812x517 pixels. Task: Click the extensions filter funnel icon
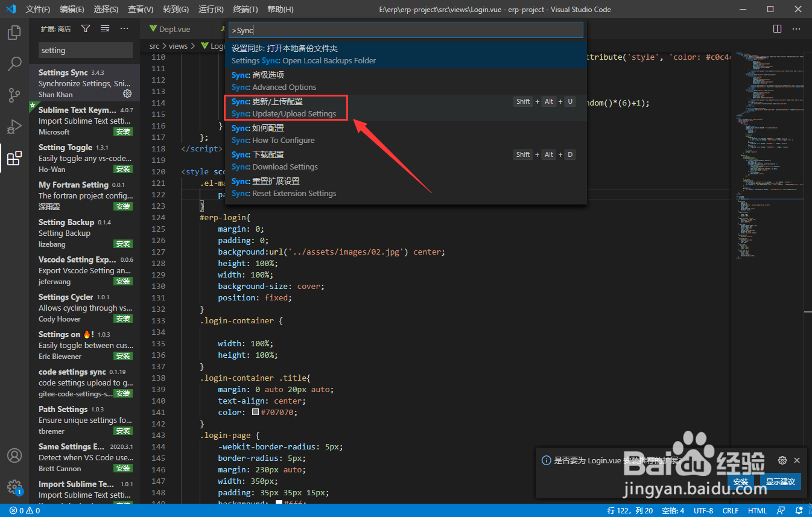[x=86, y=28]
